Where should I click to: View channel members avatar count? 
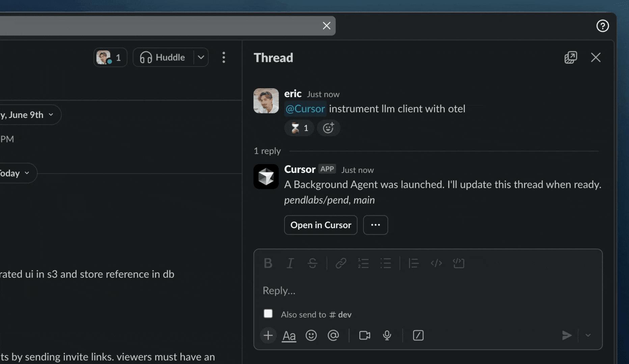[x=110, y=57]
